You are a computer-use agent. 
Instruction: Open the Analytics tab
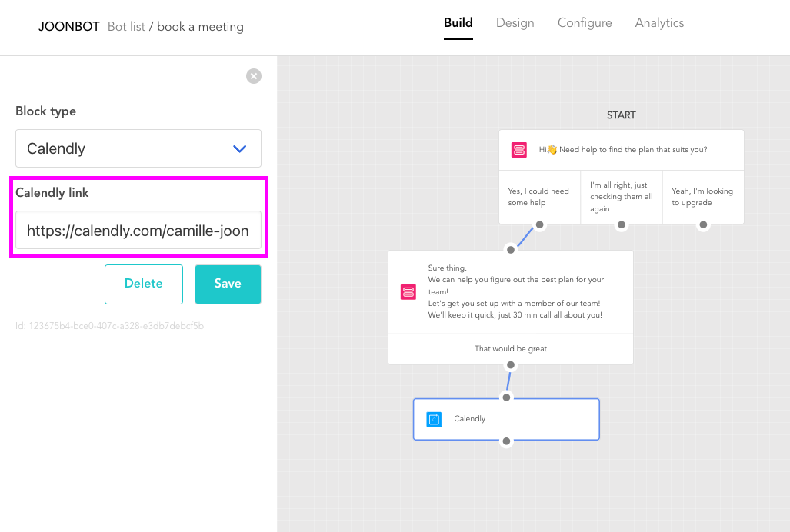pyautogui.click(x=659, y=22)
